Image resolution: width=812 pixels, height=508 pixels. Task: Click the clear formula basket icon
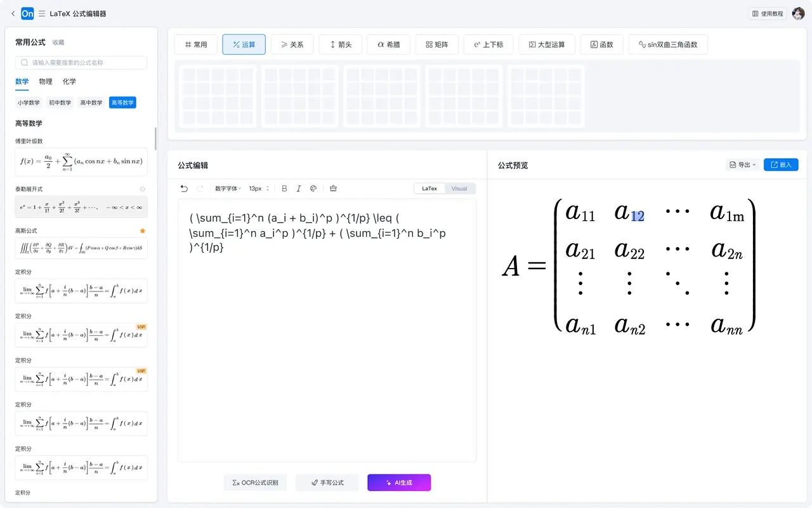pyautogui.click(x=334, y=189)
